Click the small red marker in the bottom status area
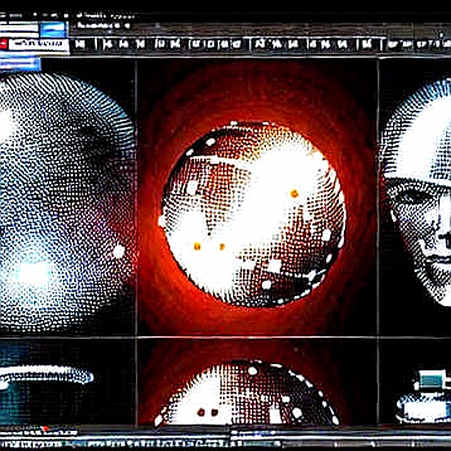Image resolution: width=451 pixels, height=451 pixels. pyautogui.click(x=46, y=428)
